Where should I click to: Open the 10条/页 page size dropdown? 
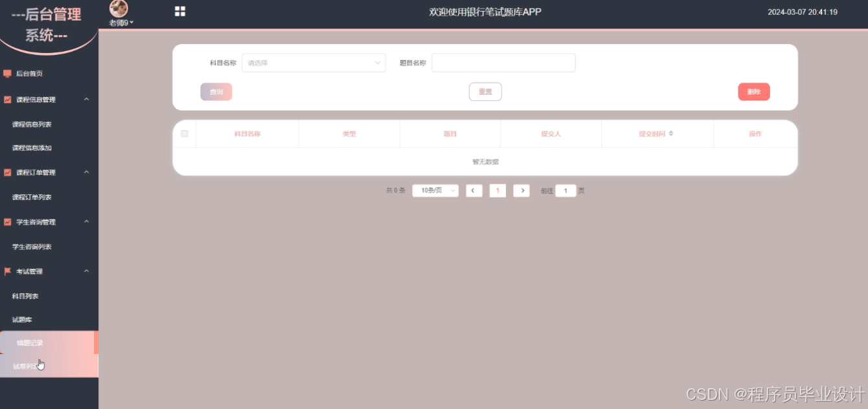coord(435,190)
